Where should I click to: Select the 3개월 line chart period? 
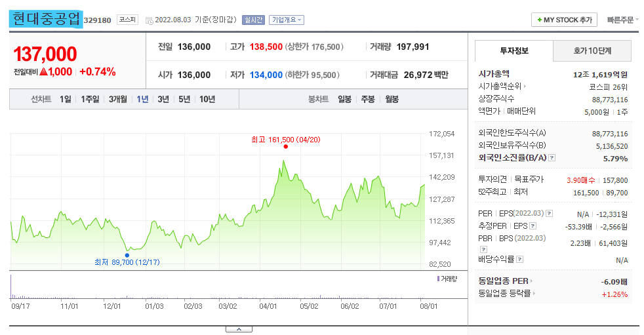click(118, 100)
